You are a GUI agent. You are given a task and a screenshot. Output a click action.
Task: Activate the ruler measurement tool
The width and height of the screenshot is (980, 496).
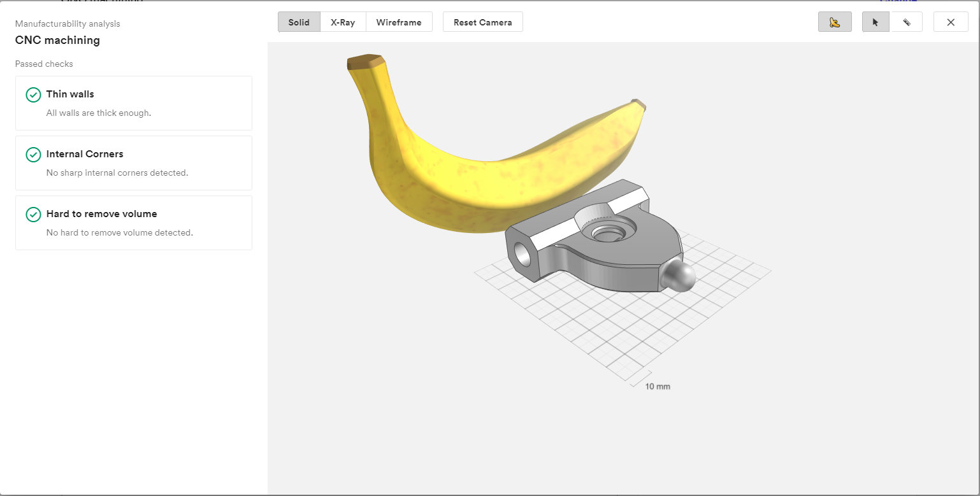point(906,22)
